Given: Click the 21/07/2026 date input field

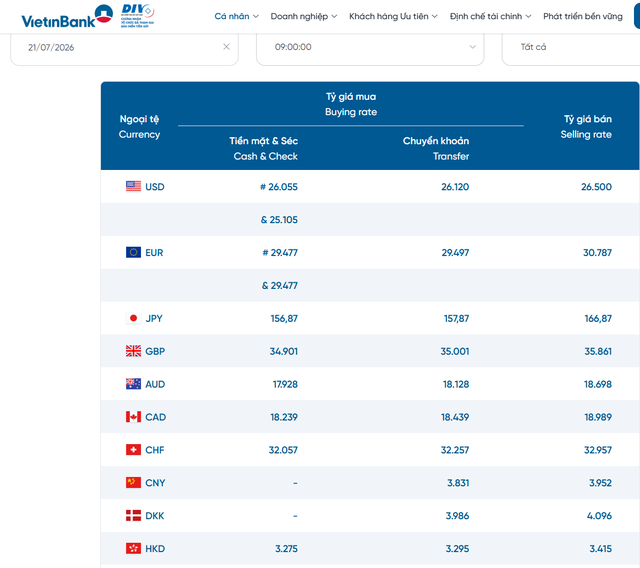Looking at the screenshot, I should point(124,47).
